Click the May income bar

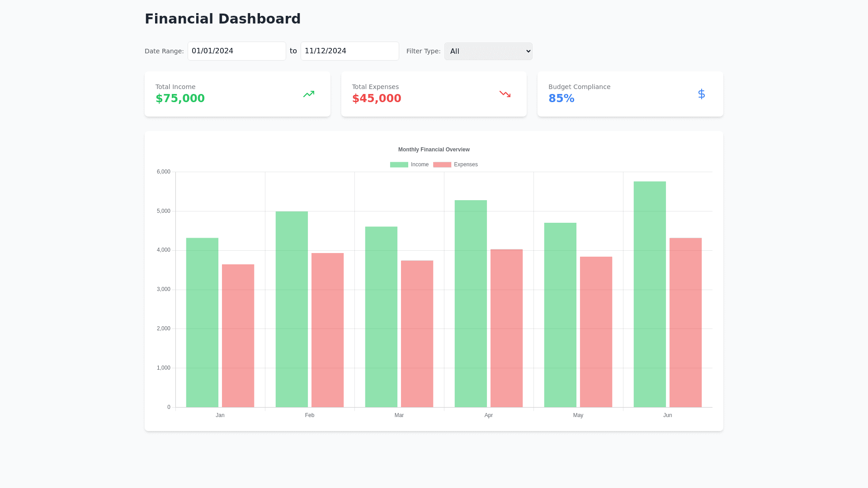pos(560,314)
